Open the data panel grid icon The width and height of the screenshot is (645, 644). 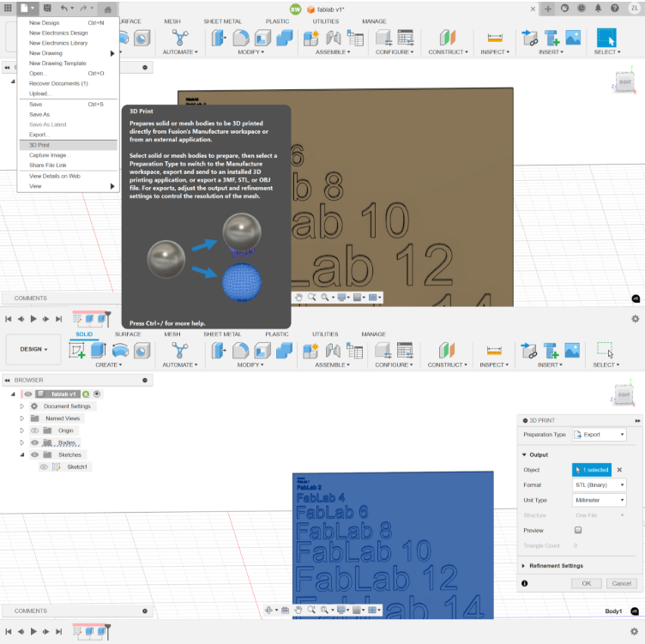(8, 8)
